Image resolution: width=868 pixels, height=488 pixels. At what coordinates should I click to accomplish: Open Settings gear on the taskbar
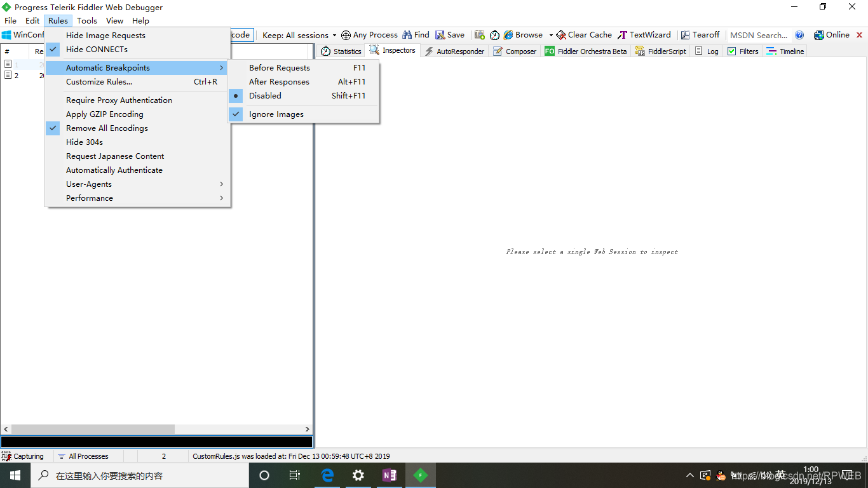358,475
